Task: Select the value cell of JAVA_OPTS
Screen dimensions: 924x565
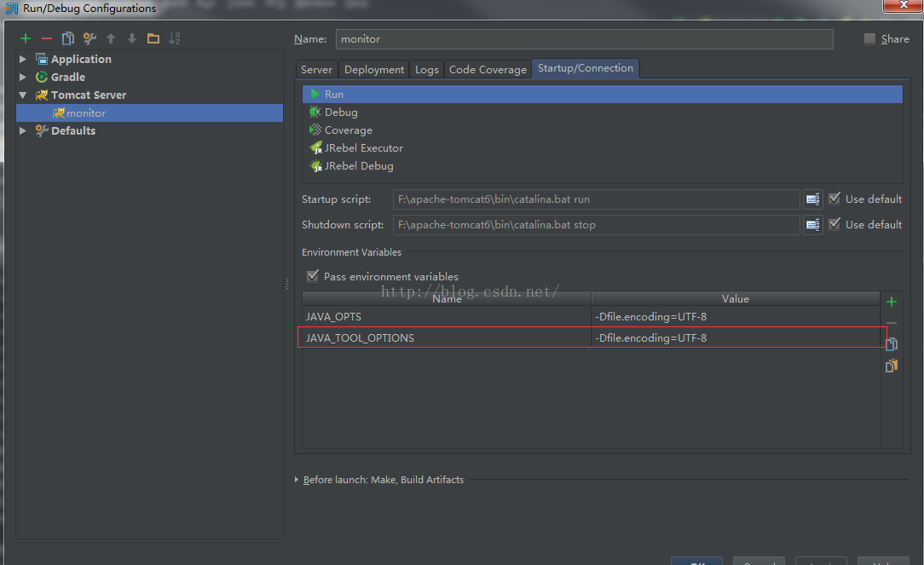Action: point(736,316)
